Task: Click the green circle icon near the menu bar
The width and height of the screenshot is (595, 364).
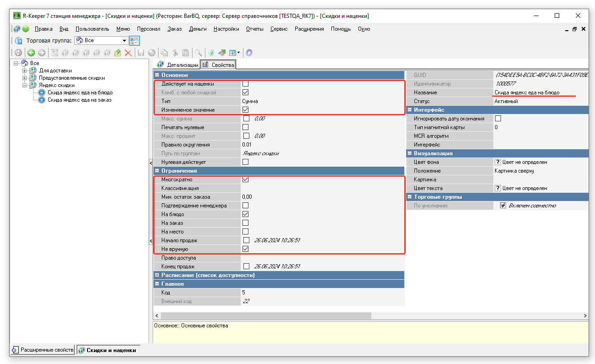Action: [26, 29]
